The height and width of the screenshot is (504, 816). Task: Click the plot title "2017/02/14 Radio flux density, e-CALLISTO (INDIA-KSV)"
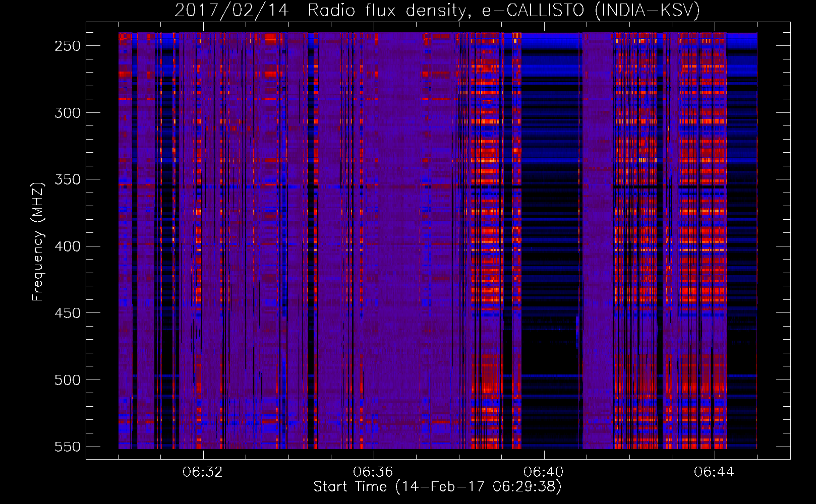coord(437,10)
